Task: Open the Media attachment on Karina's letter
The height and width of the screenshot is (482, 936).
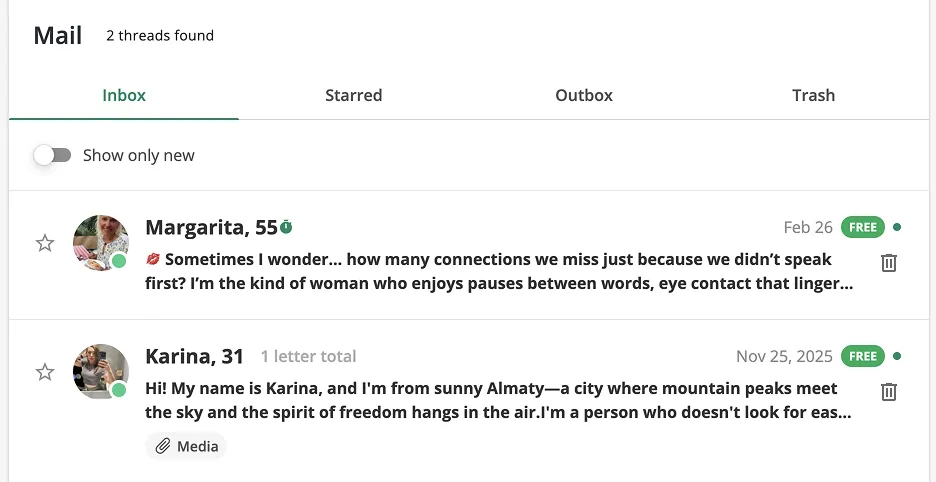Action: click(x=187, y=446)
